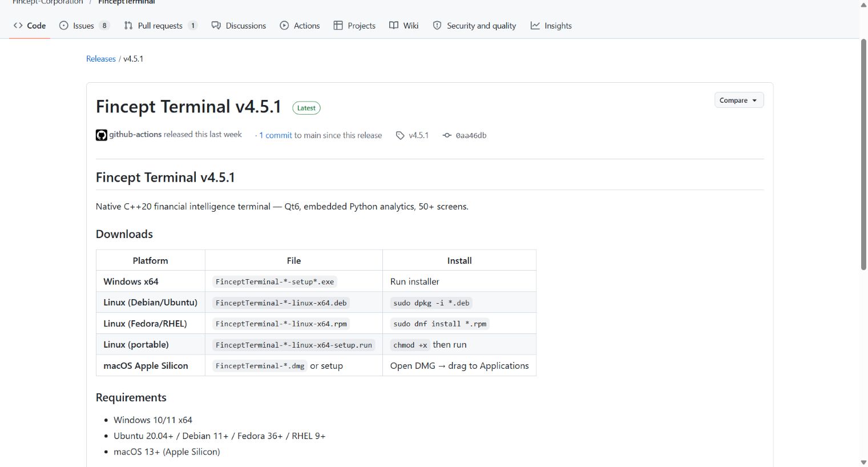This screenshot has height=467, width=868.
Task: Open Security and quality tab
Action: coord(474,26)
